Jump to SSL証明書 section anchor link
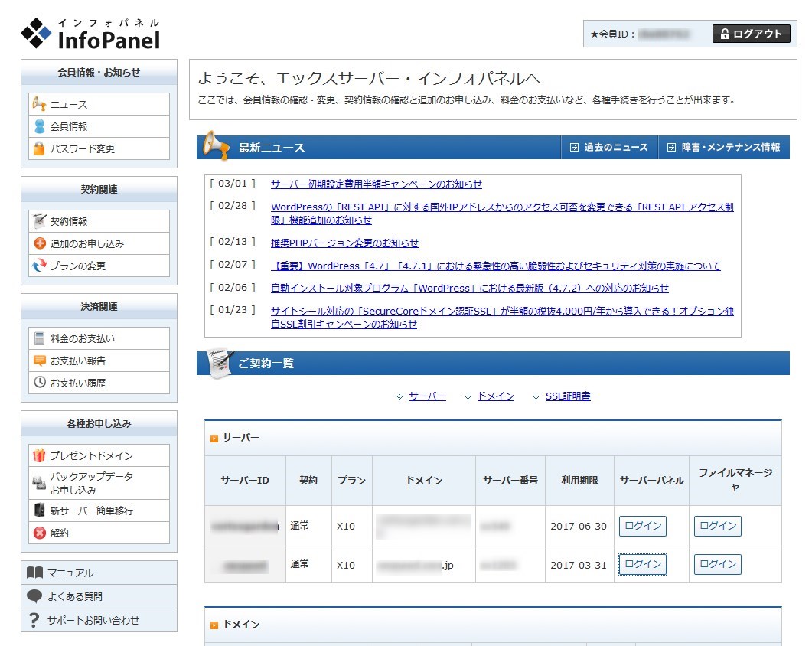 (x=568, y=396)
